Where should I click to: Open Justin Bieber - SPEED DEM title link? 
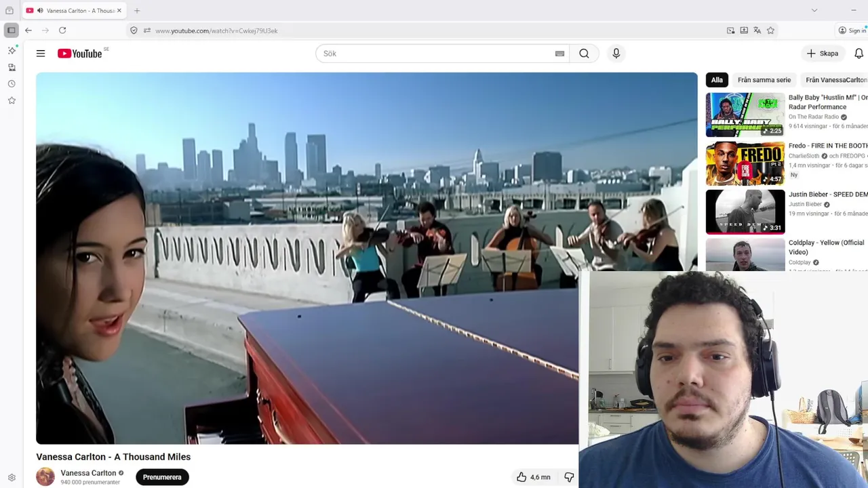coord(828,195)
